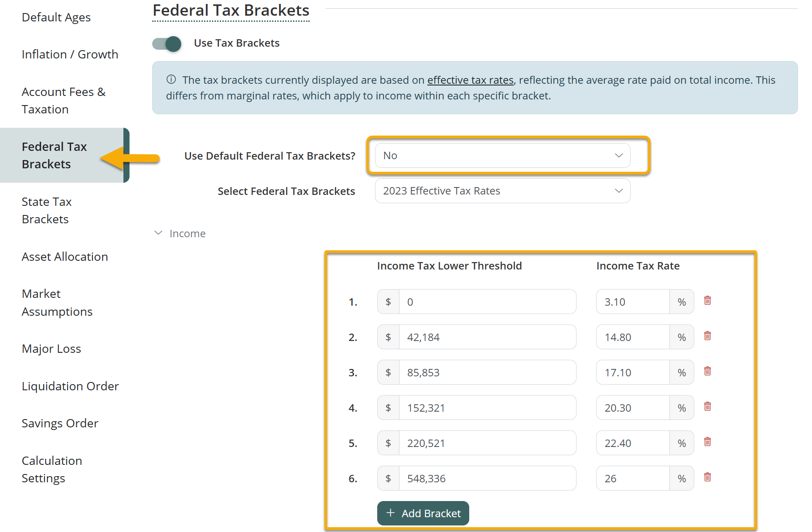
Task: Collapse the Income section
Action: coord(159,233)
